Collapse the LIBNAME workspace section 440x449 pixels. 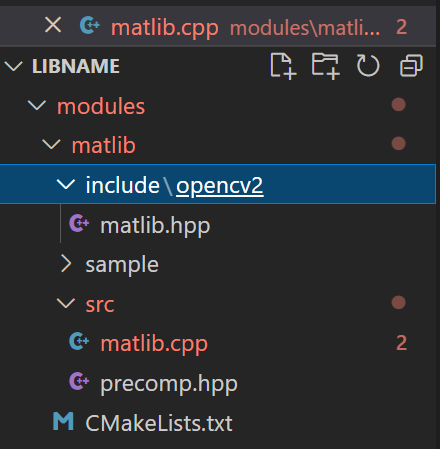14,66
